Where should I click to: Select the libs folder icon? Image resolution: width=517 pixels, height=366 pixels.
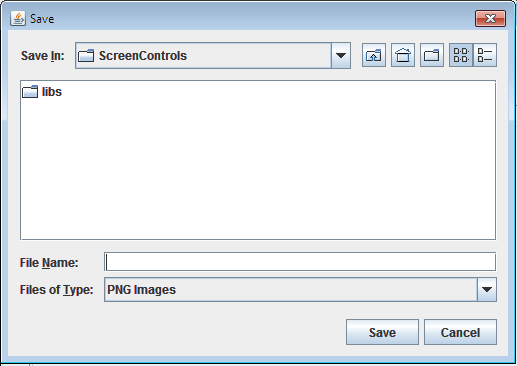coord(30,92)
